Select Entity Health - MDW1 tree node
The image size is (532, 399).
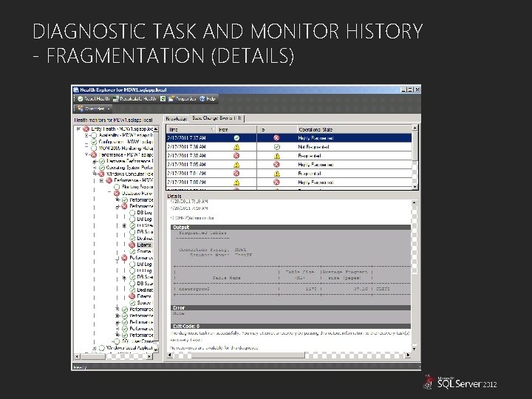tap(122, 129)
